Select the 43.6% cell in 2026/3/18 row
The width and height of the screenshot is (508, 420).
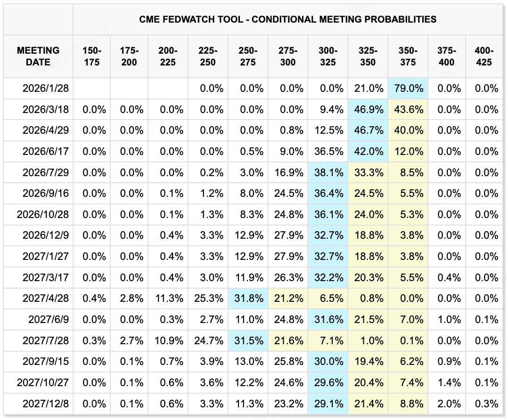coord(408,110)
